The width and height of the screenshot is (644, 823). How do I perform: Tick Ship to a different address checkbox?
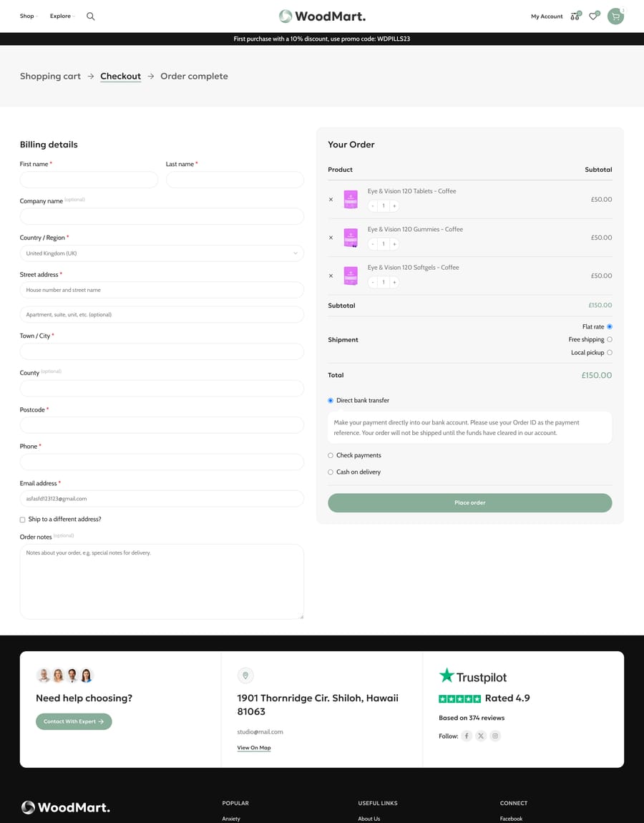coord(23,520)
